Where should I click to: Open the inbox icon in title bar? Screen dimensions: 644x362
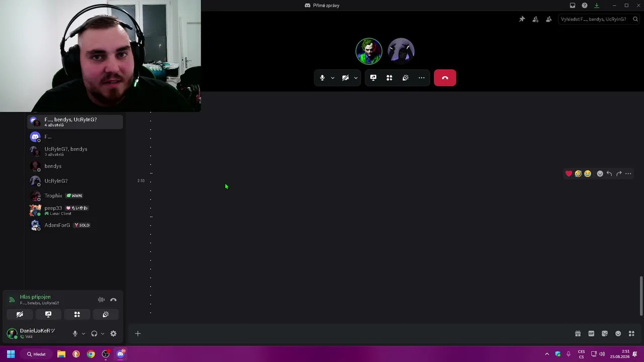pyautogui.click(x=573, y=6)
